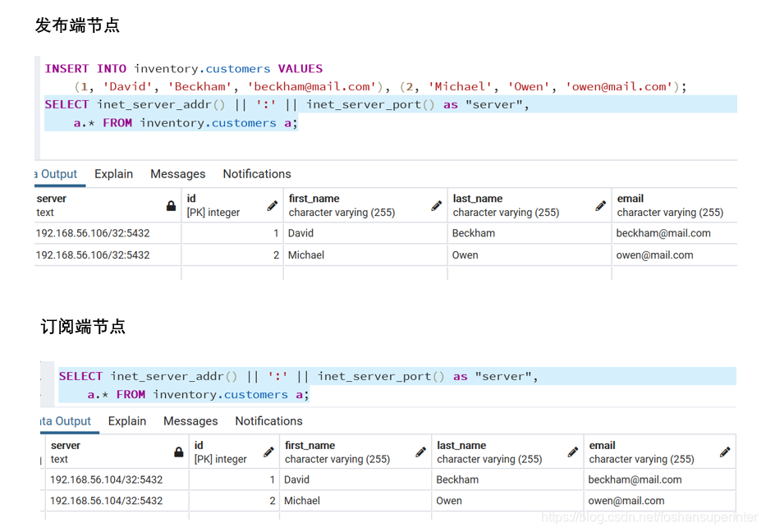Click id value 2 in subscriber results
Viewport: 766px width, 532px height.
(234, 501)
